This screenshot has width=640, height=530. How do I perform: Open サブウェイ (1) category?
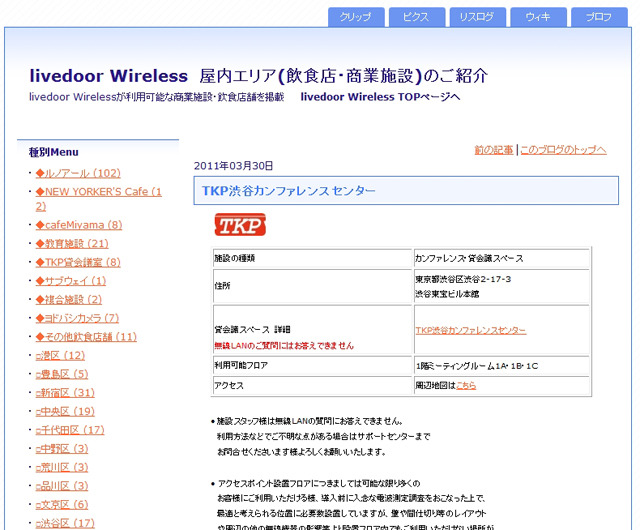[71, 281]
